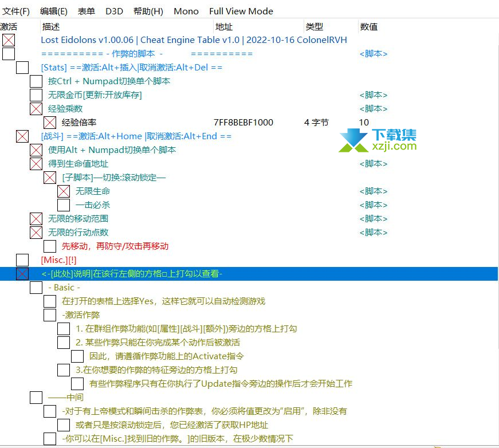This screenshot has height=448, width=499.
Task: Enable the [Stats] group checkbox
Action: 22,68
